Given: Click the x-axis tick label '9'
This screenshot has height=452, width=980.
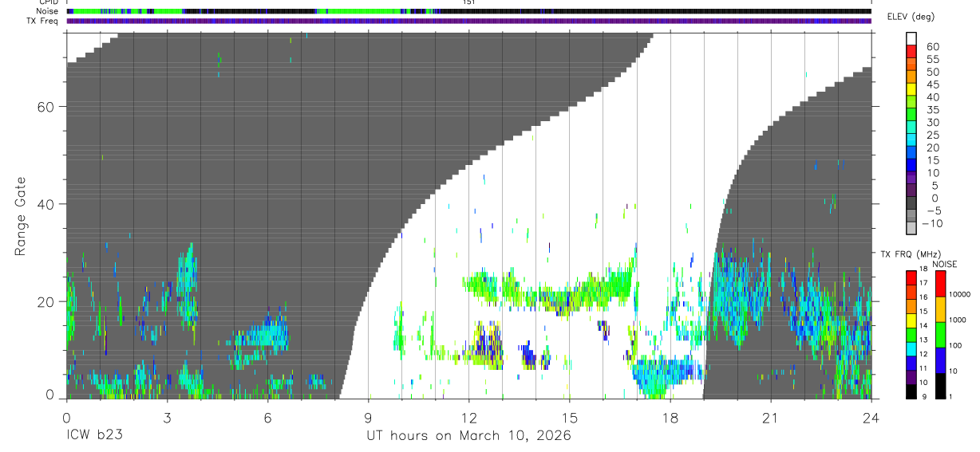Looking at the screenshot, I should 368,417.
